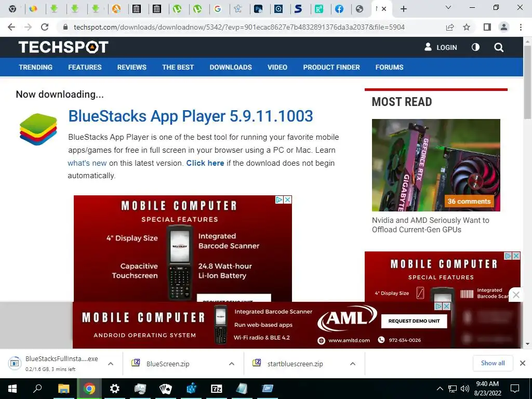This screenshot has height=399, width=532.
Task: Click the page vertical scrollbar thumb
Action: 527,82
